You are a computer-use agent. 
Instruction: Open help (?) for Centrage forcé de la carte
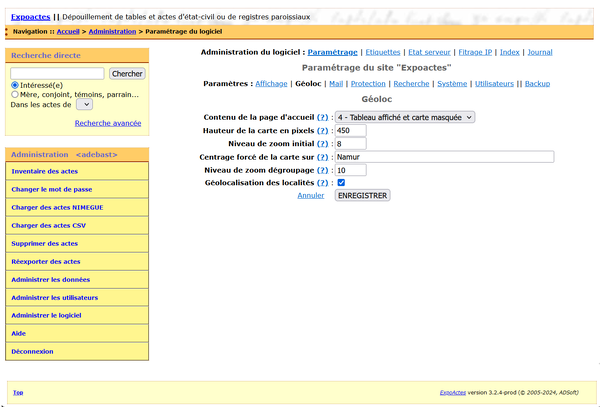point(323,157)
